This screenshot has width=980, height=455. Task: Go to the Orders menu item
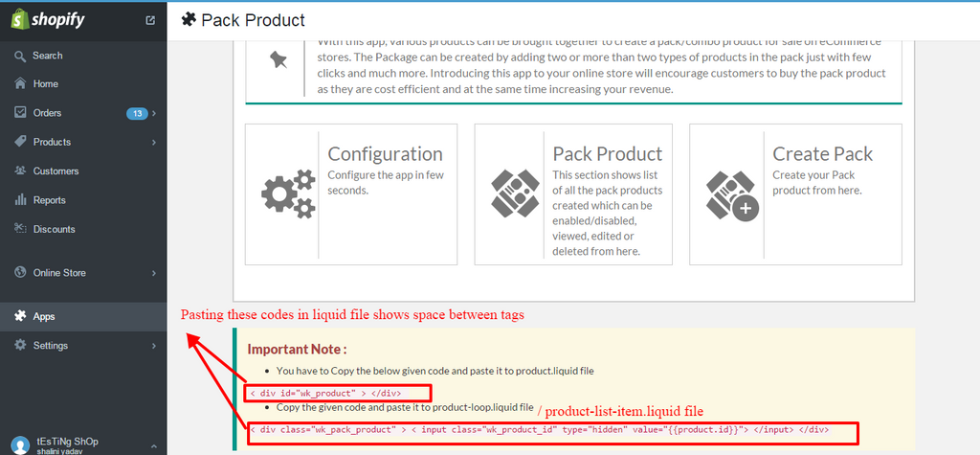47,113
